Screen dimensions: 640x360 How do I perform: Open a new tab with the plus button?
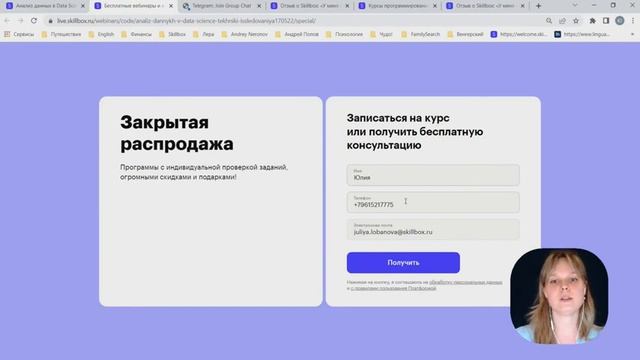538,6
